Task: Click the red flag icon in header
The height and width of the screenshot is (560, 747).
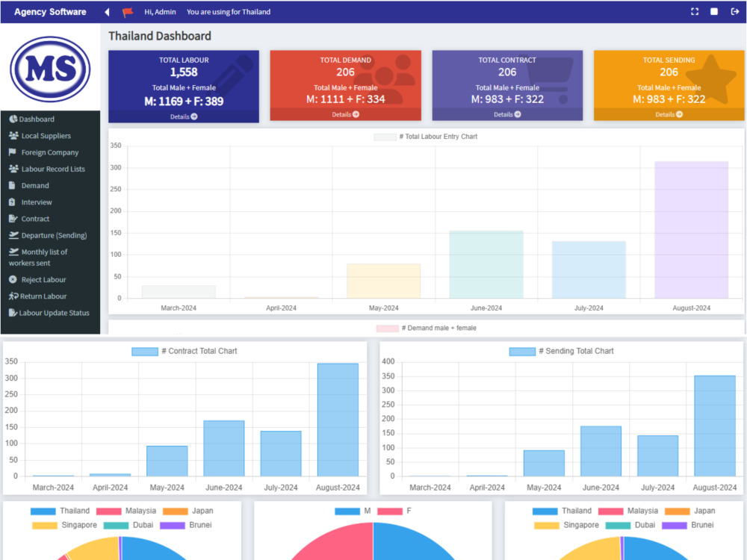Action: (x=128, y=13)
